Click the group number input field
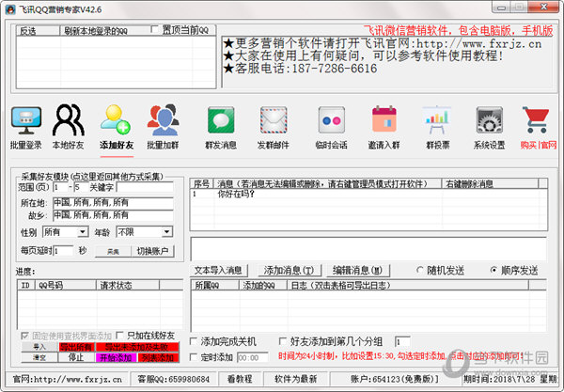 [402, 341]
